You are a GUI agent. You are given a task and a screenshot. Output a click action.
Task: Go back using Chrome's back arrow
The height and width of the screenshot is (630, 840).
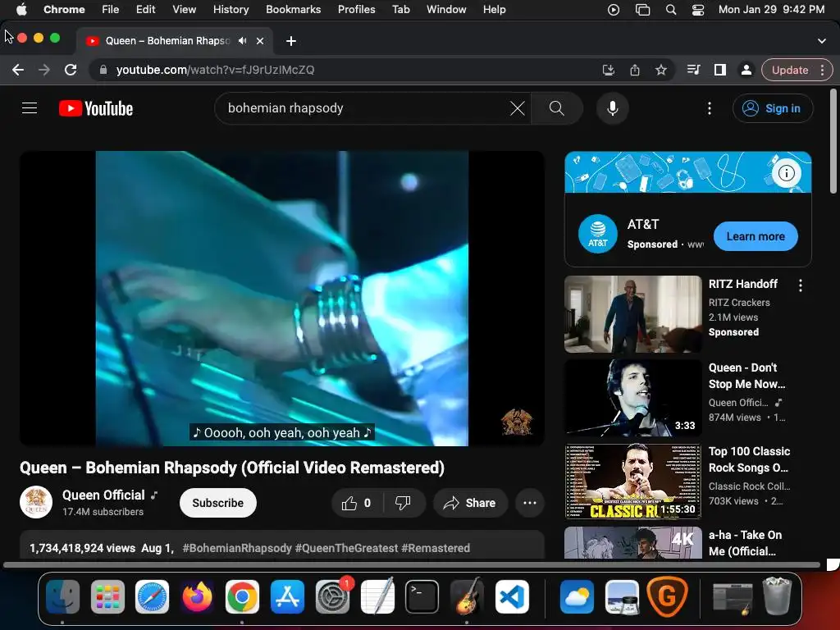(x=18, y=70)
